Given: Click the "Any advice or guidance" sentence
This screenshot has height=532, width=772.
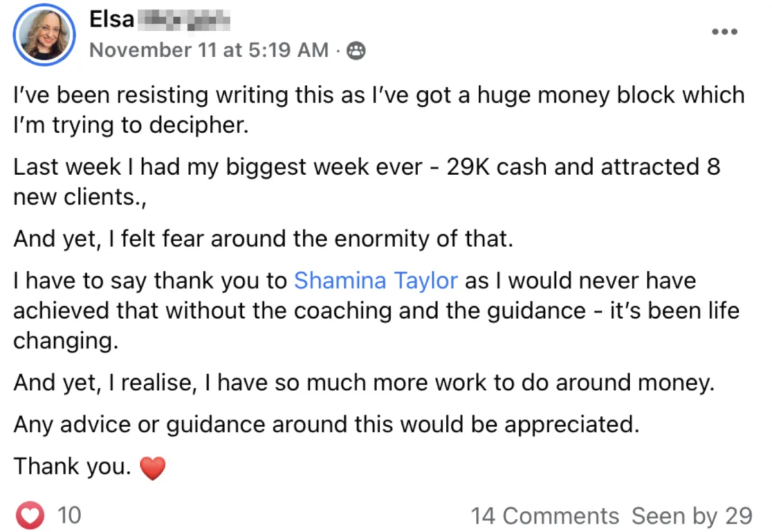Looking at the screenshot, I should tap(326, 425).
